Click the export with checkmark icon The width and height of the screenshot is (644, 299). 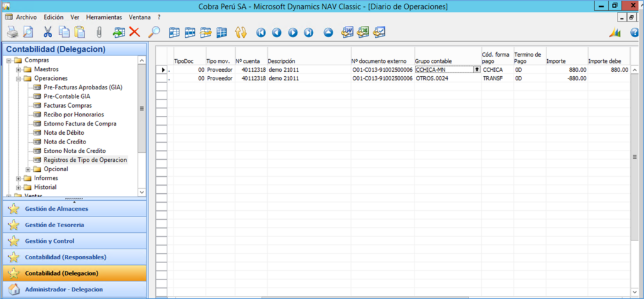click(379, 32)
